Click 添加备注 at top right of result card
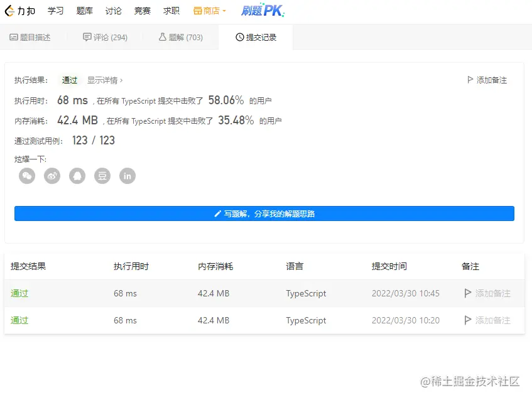 tap(487, 80)
